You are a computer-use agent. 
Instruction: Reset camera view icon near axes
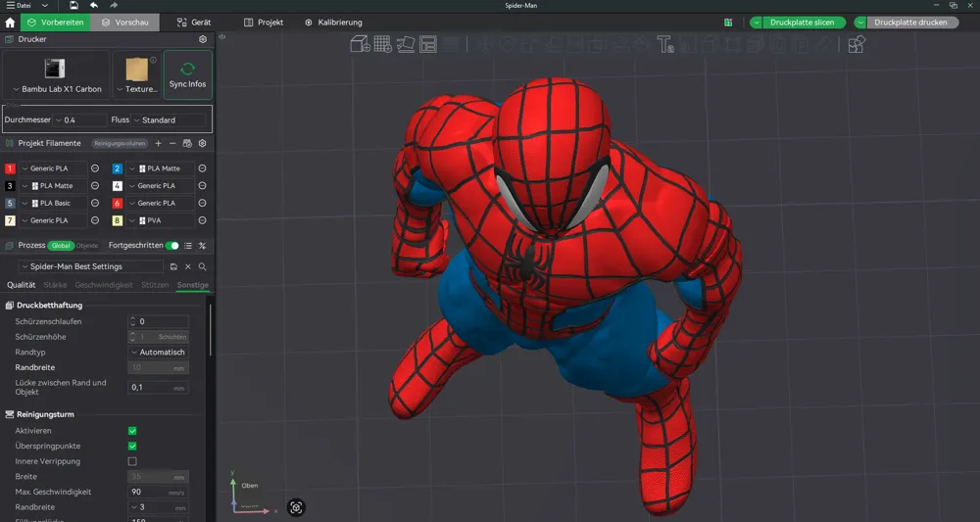coord(296,507)
